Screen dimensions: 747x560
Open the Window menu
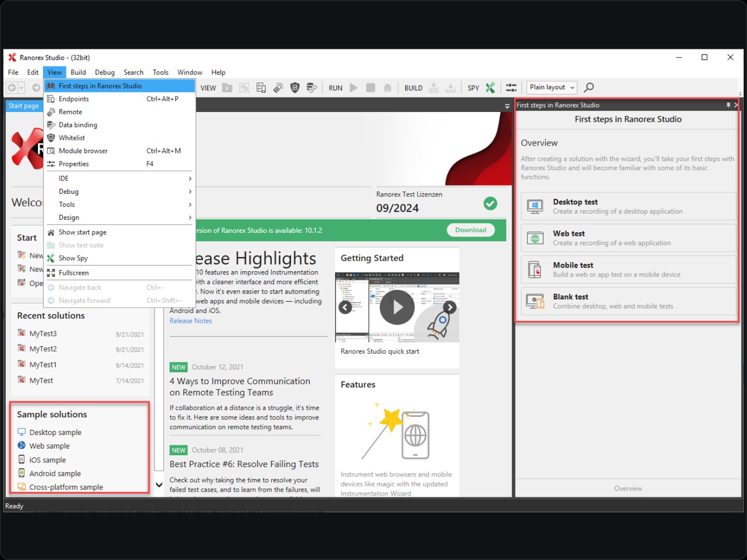190,72
